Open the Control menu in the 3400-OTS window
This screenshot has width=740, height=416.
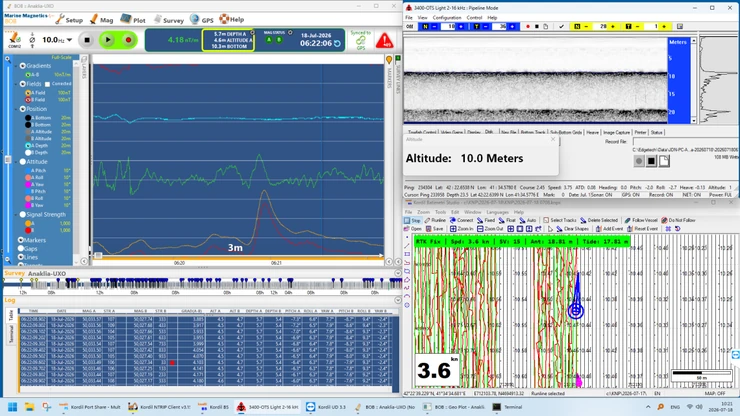click(x=474, y=17)
